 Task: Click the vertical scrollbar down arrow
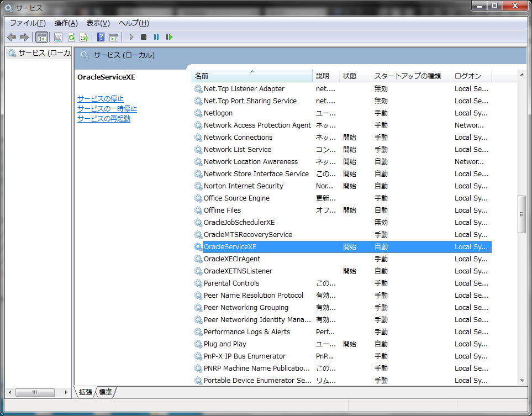pos(522,381)
